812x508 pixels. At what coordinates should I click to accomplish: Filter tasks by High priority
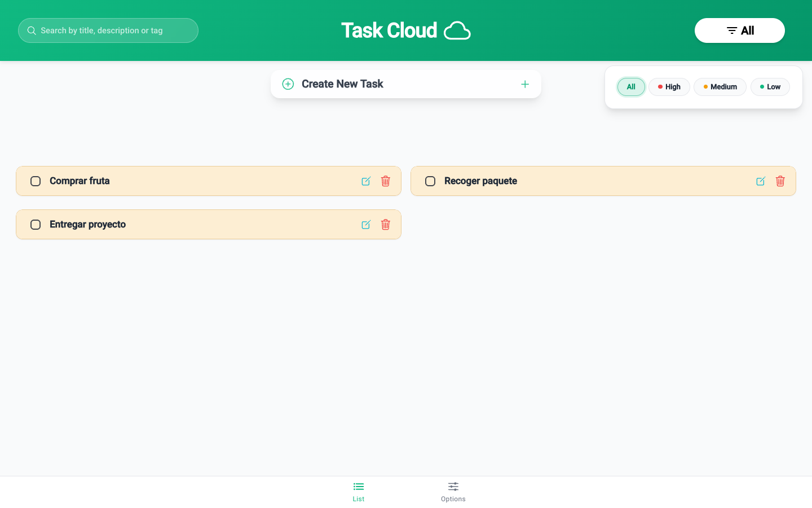669,87
